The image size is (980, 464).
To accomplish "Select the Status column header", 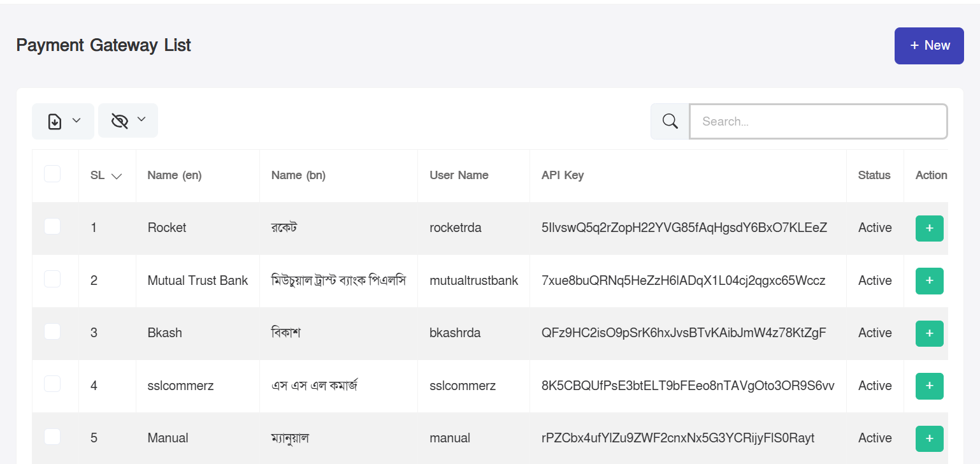I will tap(874, 175).
